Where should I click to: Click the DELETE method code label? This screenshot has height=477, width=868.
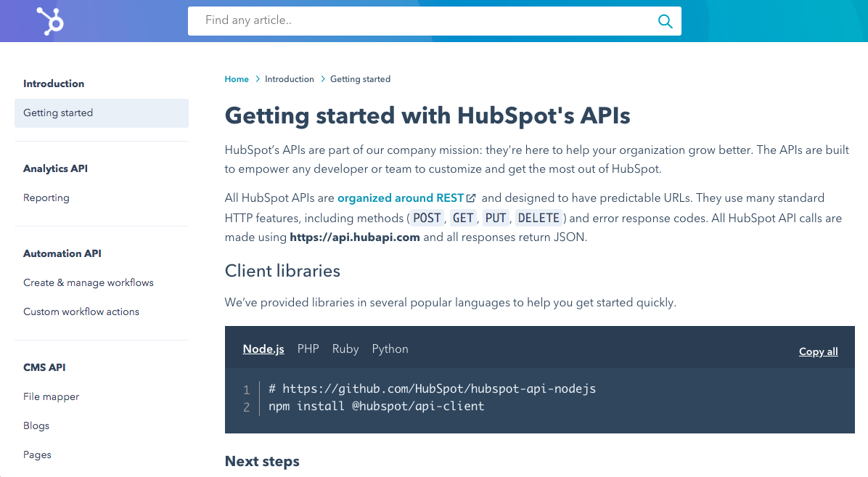(539, 219)
